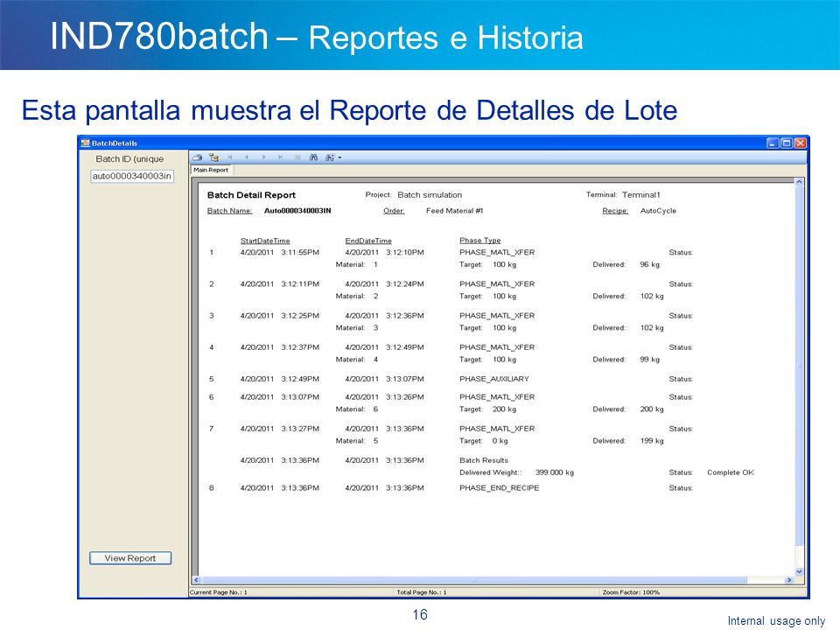Click the "Batch Results" line
This screenshot has height=630, width=840.
[484, 460]
